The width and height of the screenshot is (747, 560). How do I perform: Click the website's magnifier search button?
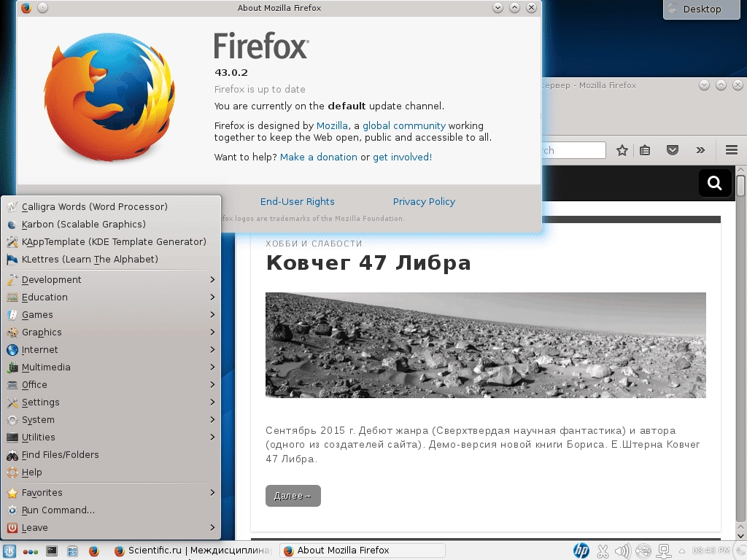click(715, 183)
